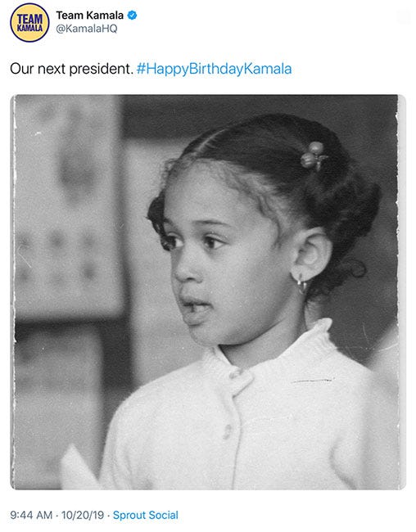The height and width of the screenshot is (532, 416).
Task: Open the Team Kamala profile avatar
Action: (29, 22)
